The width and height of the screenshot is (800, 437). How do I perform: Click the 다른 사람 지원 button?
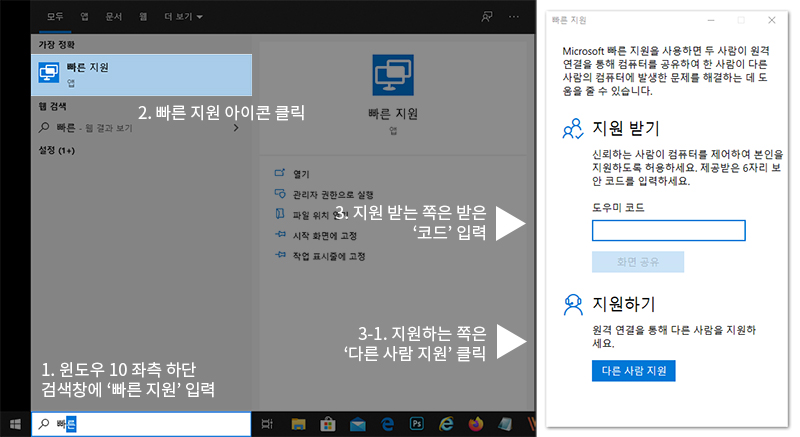634,371
